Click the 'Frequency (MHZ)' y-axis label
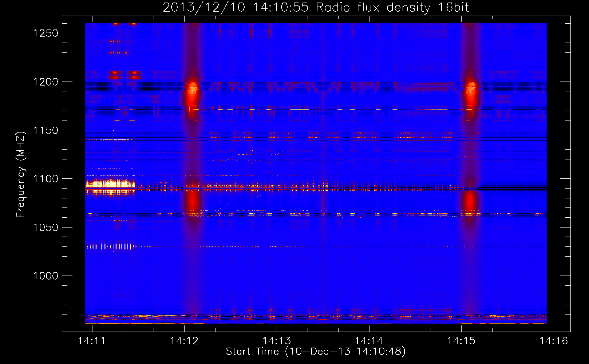Image resolution: width=589 pixels, height=364 pixels. click(x=21, y=175)
